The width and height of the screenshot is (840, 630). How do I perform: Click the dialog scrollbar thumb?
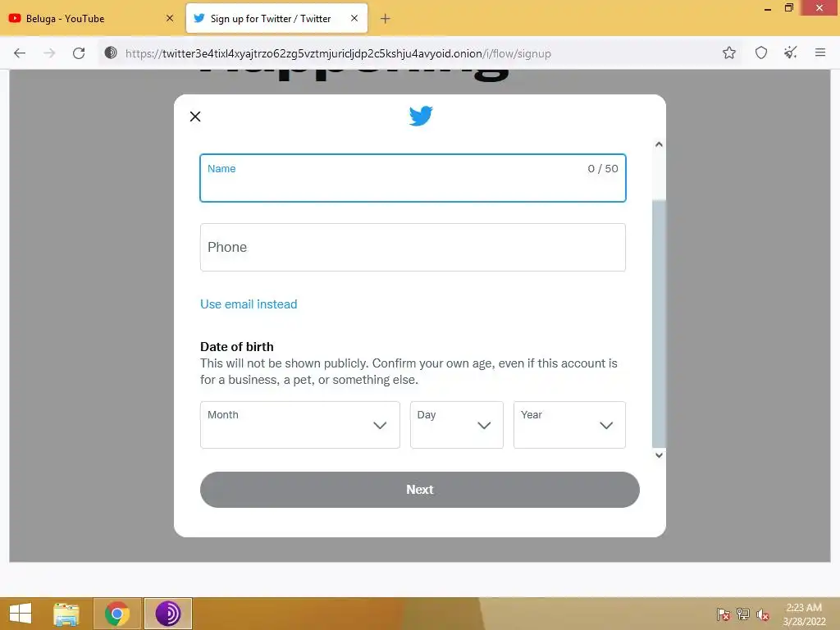659,323
